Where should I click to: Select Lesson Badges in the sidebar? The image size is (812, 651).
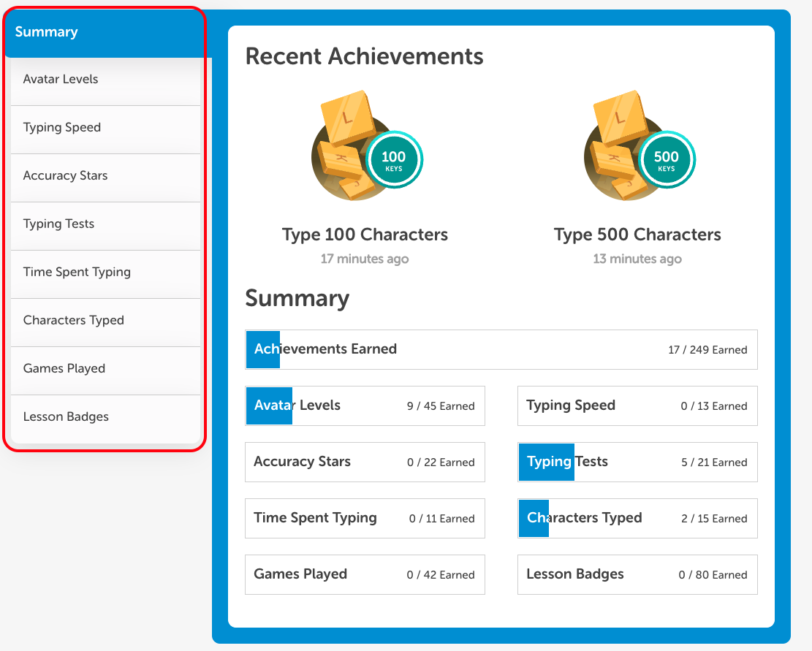pos(105,416)
